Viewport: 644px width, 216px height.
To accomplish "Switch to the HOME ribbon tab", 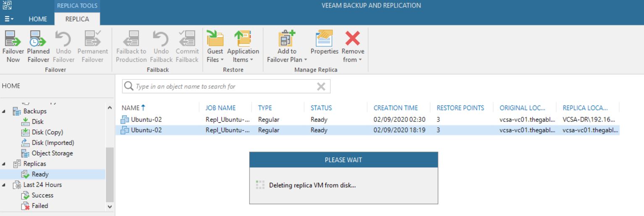I will tap(38, 19).
